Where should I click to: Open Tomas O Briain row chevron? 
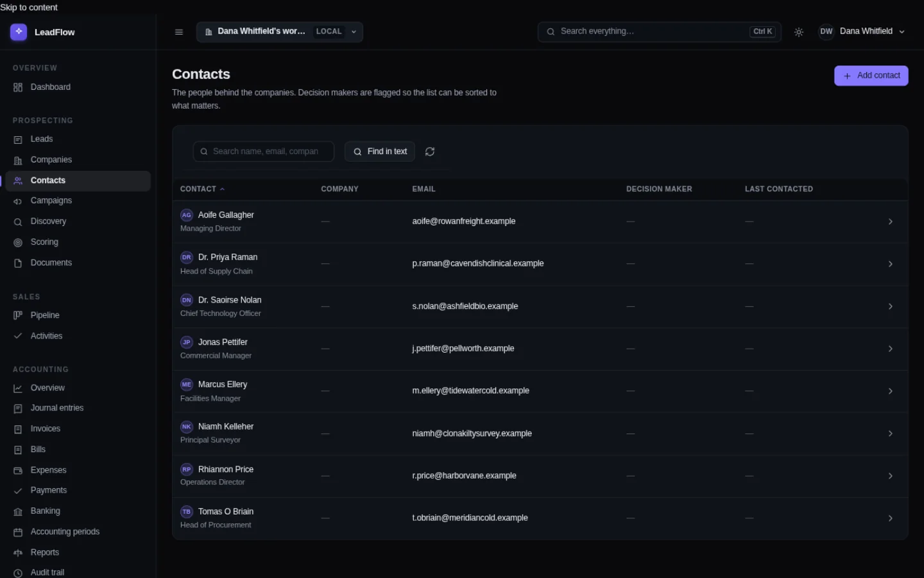pyautogui.click(x=891, y=518)
